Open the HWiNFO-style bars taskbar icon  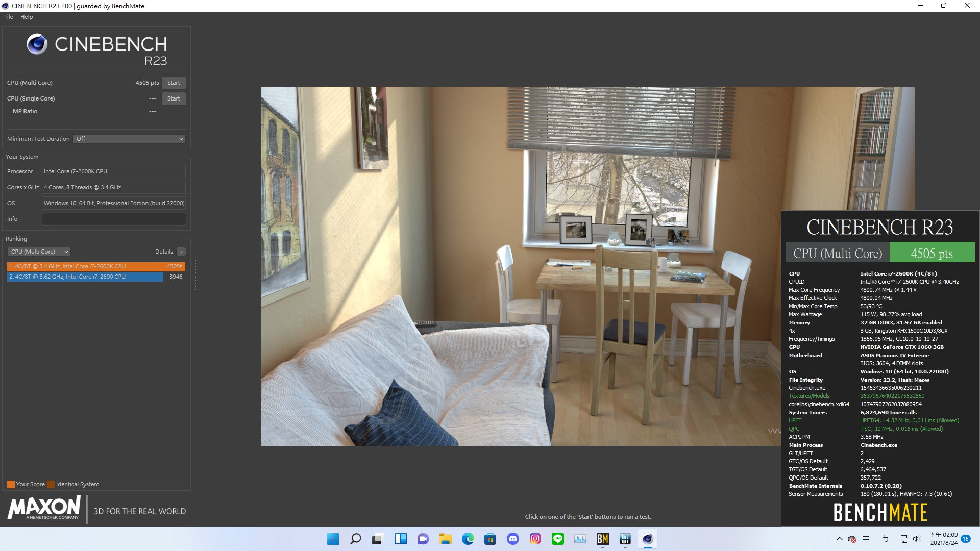pos(625,539)
